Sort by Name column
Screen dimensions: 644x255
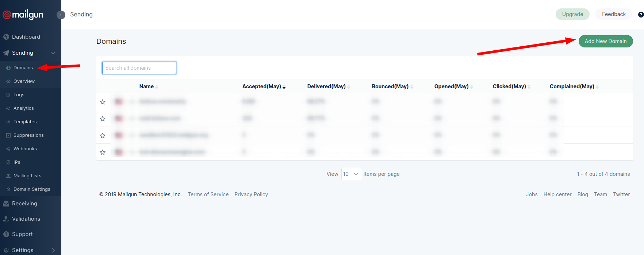click(149, 86)
